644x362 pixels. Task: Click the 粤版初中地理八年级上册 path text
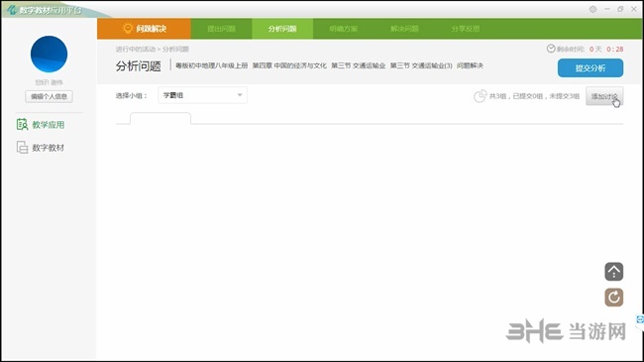click(211, 65)
